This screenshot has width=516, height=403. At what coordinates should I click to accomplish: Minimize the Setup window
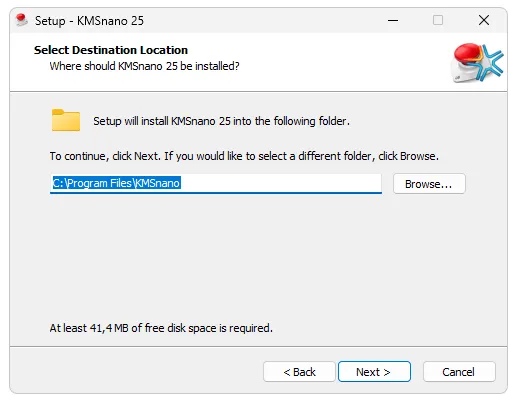pos(393,20)
